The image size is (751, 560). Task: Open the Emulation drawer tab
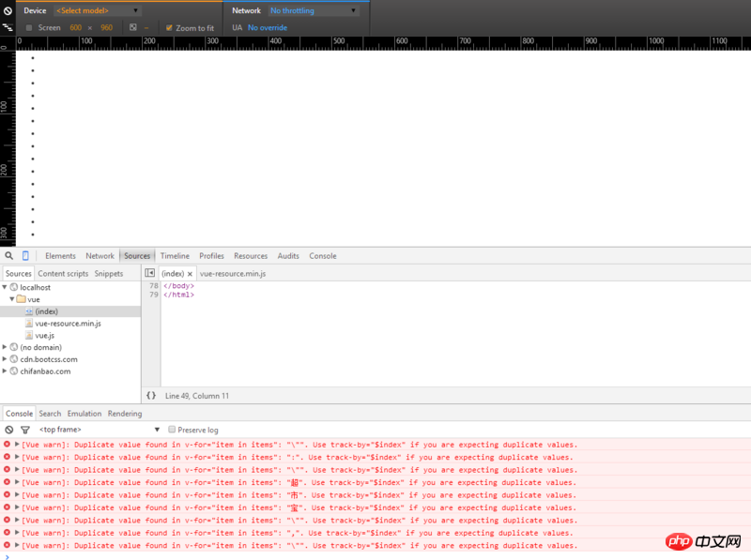pyautogui.click(x=84, y=414)
